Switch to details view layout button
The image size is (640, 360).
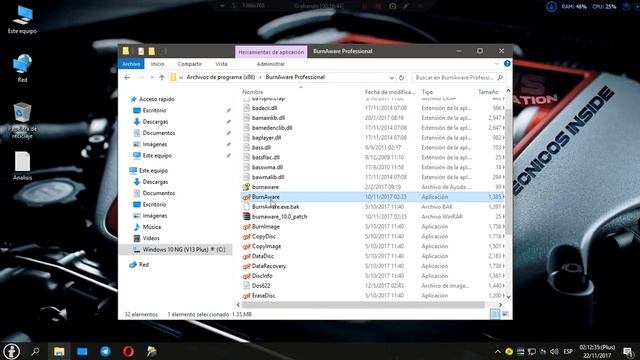point(495,314)
